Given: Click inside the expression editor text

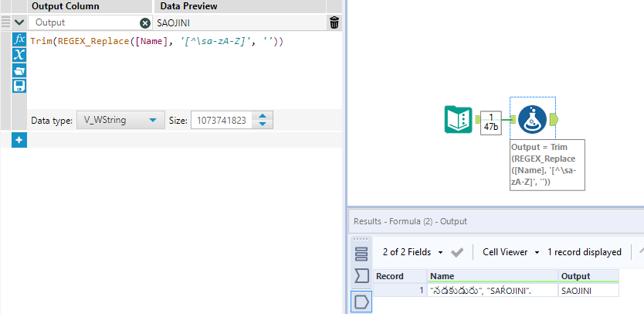Looking at the screenshot, I should 157,42.
